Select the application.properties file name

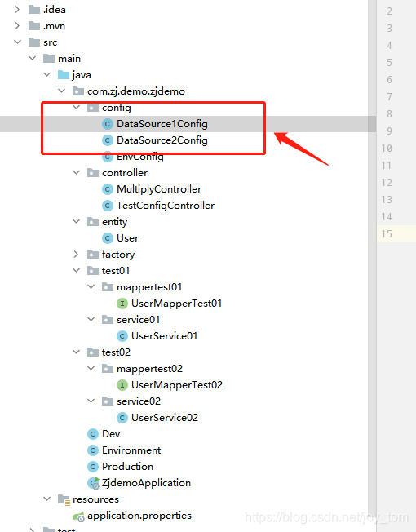click(139, 516)
